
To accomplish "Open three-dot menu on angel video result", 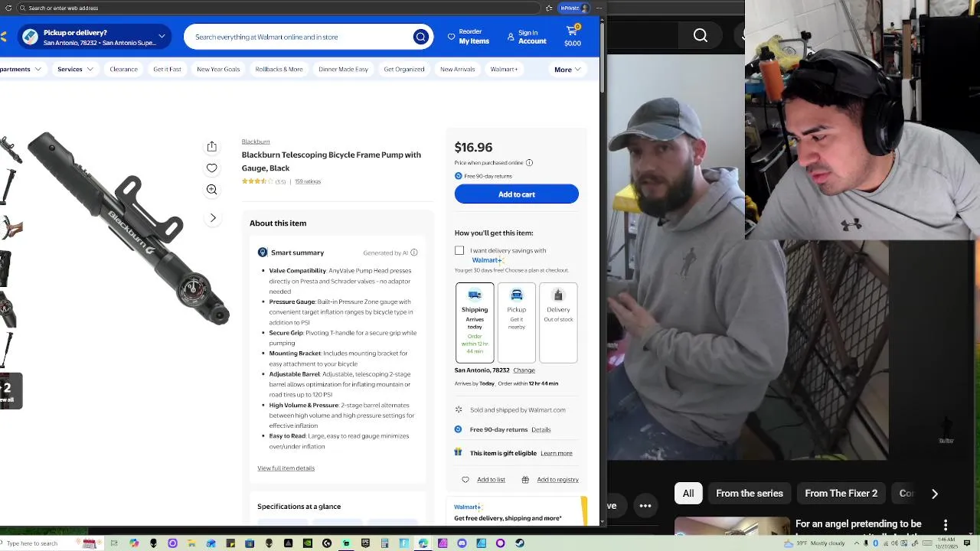I will [946, 525].
